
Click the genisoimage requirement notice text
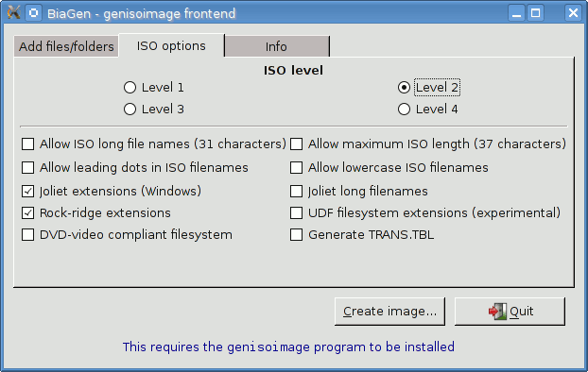pos(288,347)
